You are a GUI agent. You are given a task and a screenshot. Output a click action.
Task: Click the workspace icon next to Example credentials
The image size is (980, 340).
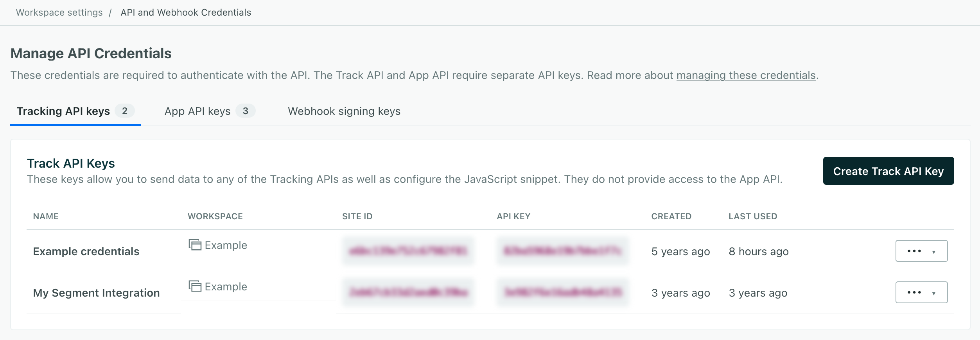(x=196, y=245)
